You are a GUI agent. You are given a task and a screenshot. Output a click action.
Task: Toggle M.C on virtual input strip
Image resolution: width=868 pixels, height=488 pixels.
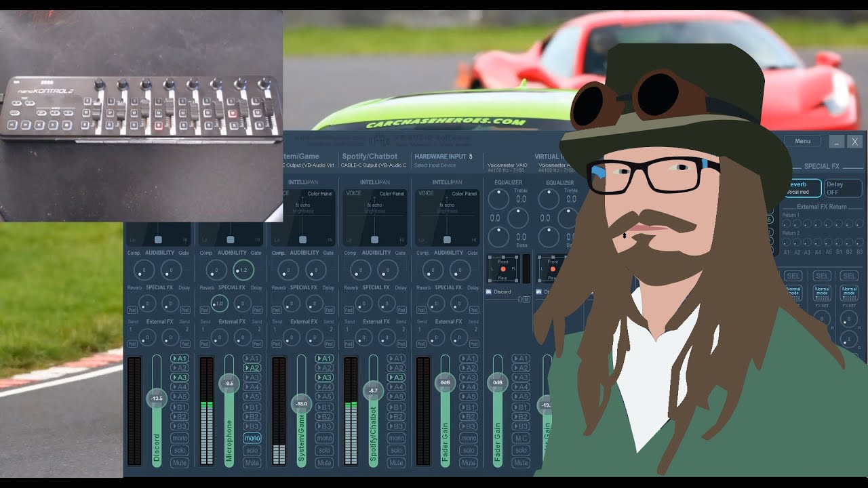pyautogui.click(x=521, y=438)
